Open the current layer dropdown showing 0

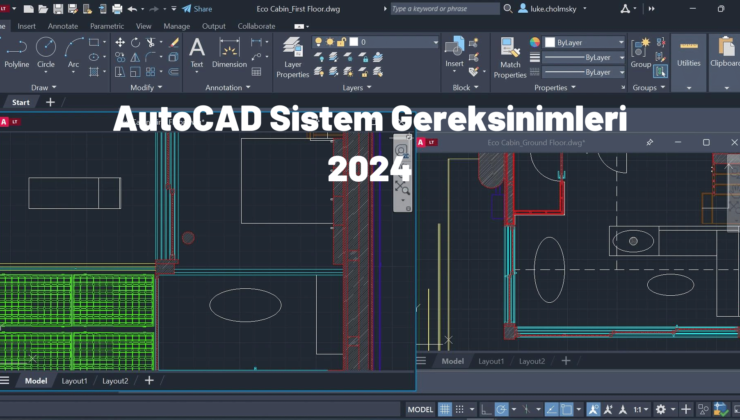pos(376,42)
